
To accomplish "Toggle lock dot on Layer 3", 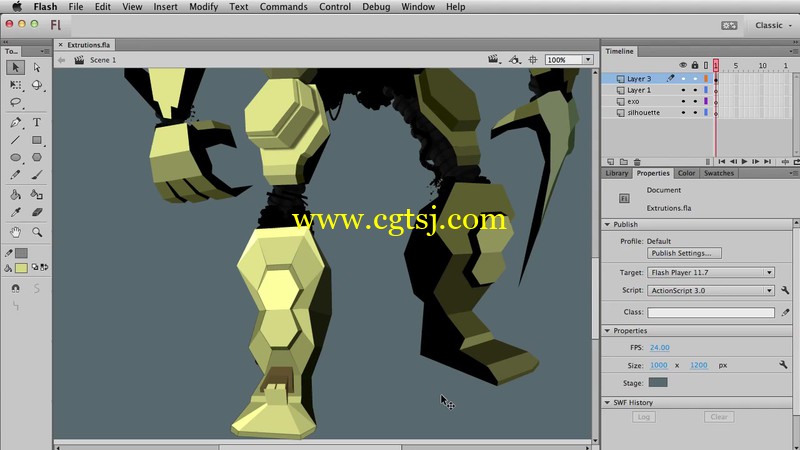I will coord(695,79).
